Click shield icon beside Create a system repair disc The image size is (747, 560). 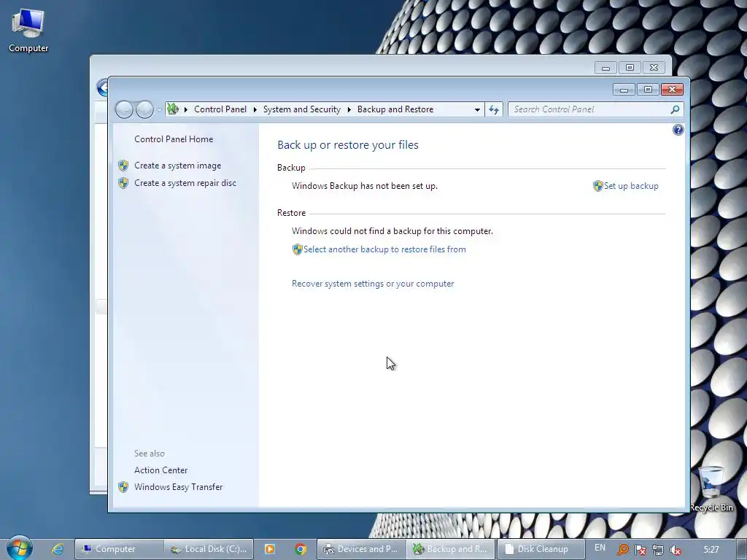point(123,183)
